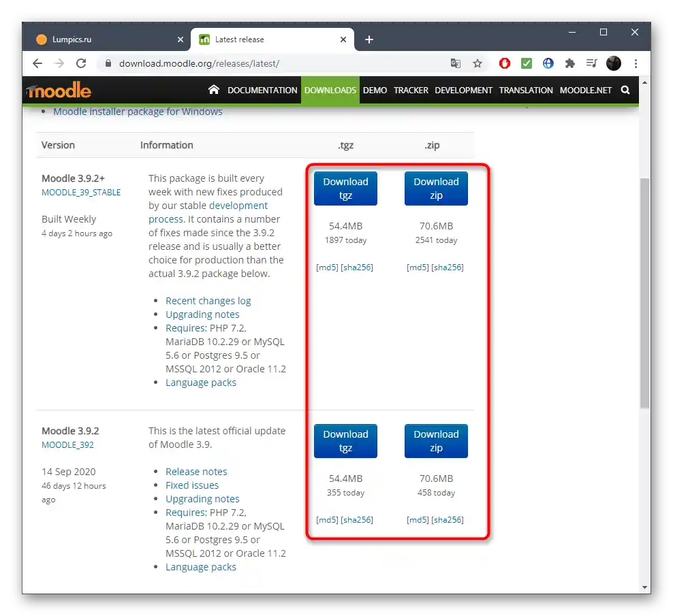
Task: Open Moodle site search magnifier
Action: [625, 90]
